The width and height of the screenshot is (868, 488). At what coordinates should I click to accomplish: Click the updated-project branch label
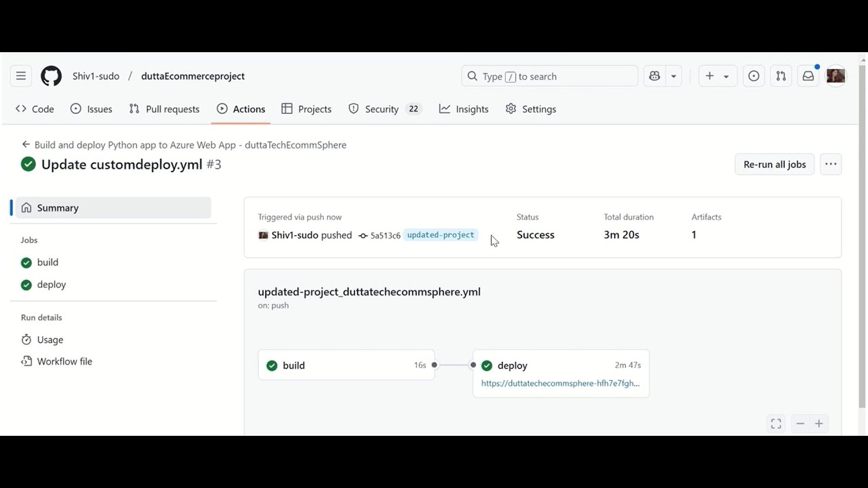pos(441,235)
